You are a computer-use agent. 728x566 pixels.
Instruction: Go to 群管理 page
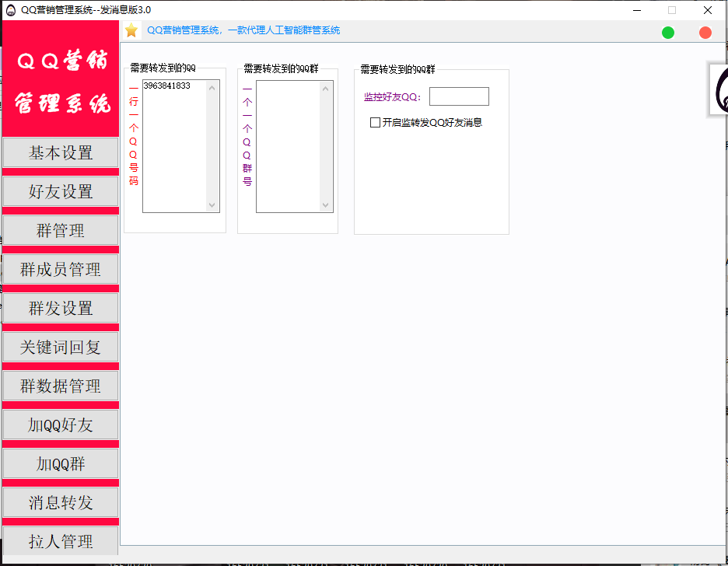pyautogui.click(x=61, y=231)
